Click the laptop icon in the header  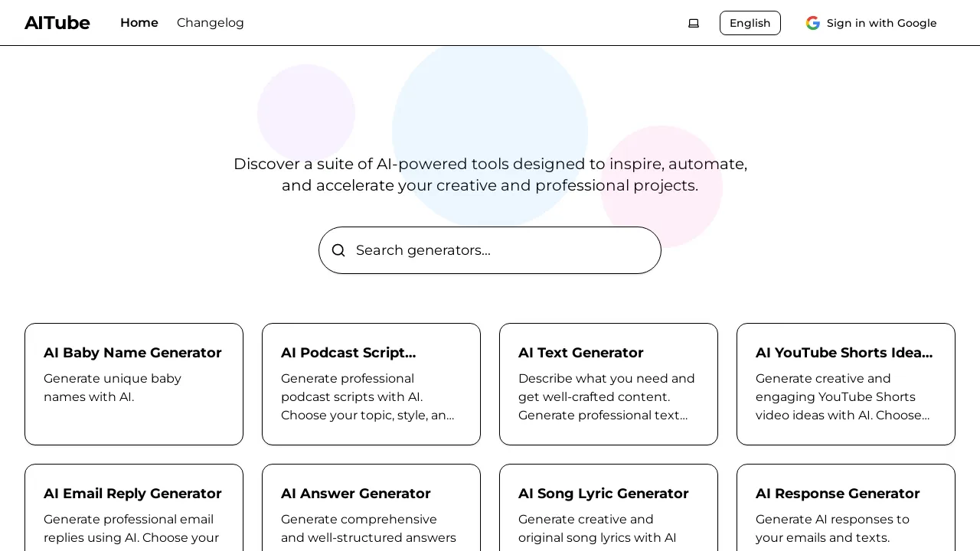coord(694,23)
